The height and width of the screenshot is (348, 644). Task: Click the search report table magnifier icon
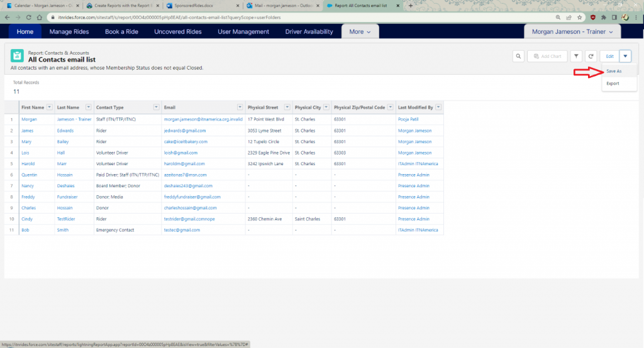pyautogui.click(x=518, y=56)
